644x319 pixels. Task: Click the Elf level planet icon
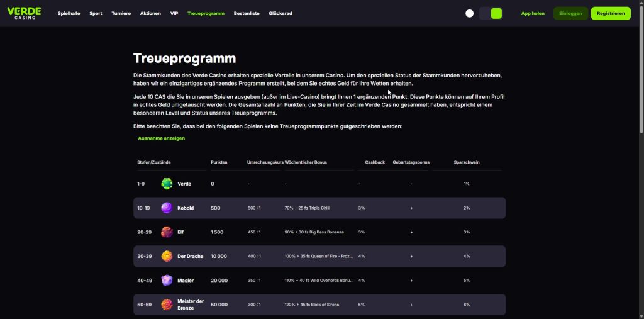[167, 232]
